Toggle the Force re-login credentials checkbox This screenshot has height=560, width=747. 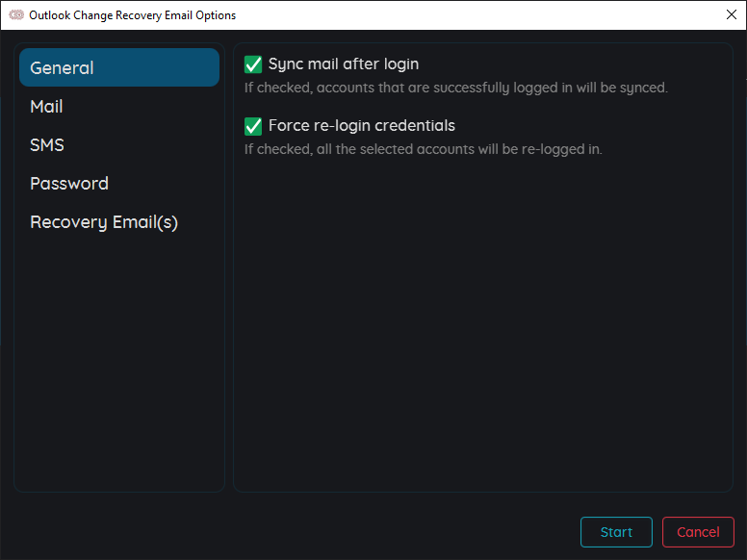pos(253,126)
